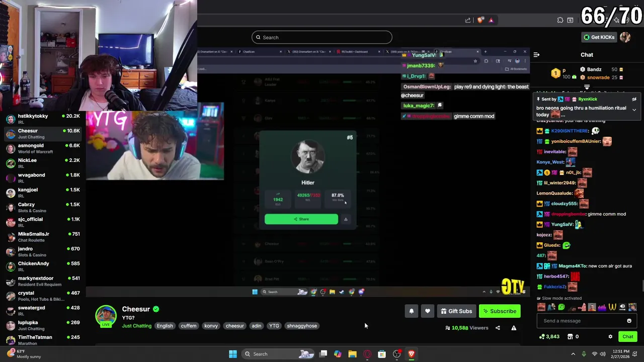
Task: Follow Cheesur with the heart button
Action: 428,311
